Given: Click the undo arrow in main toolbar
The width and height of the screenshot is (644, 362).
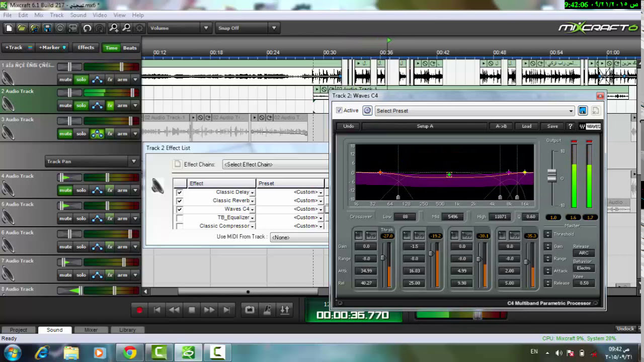Looking at the screenshot, I should click(87, 28).
